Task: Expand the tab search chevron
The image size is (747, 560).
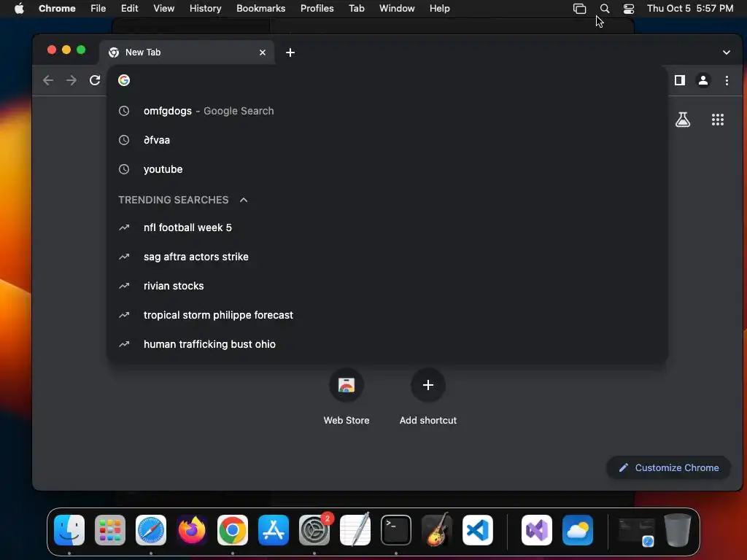Action: click(x=726, y=52)
